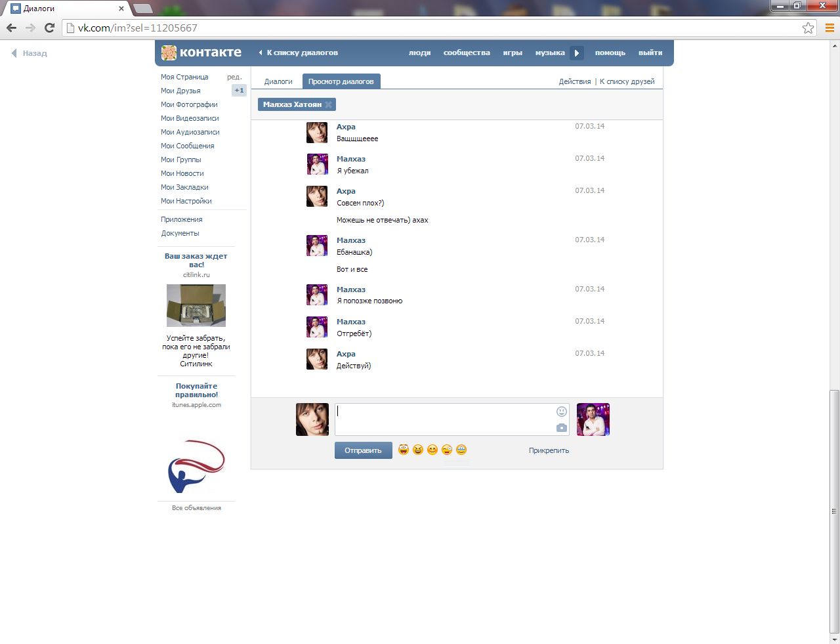Image resolution: width=840 pixels, height=644 pixels.
Task: Open Мои Группы
Action: click(x=181, y=160)
